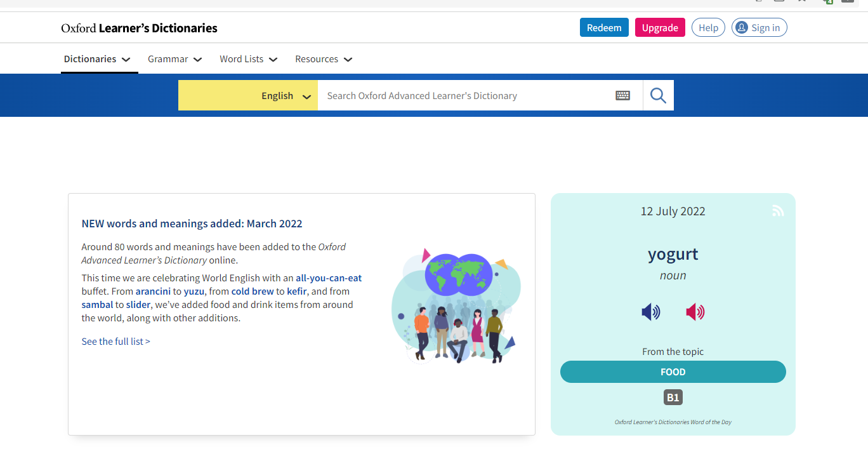Screen dimensions: 868x454
Task: Open the word of the day yogurt
Action: 673,254
